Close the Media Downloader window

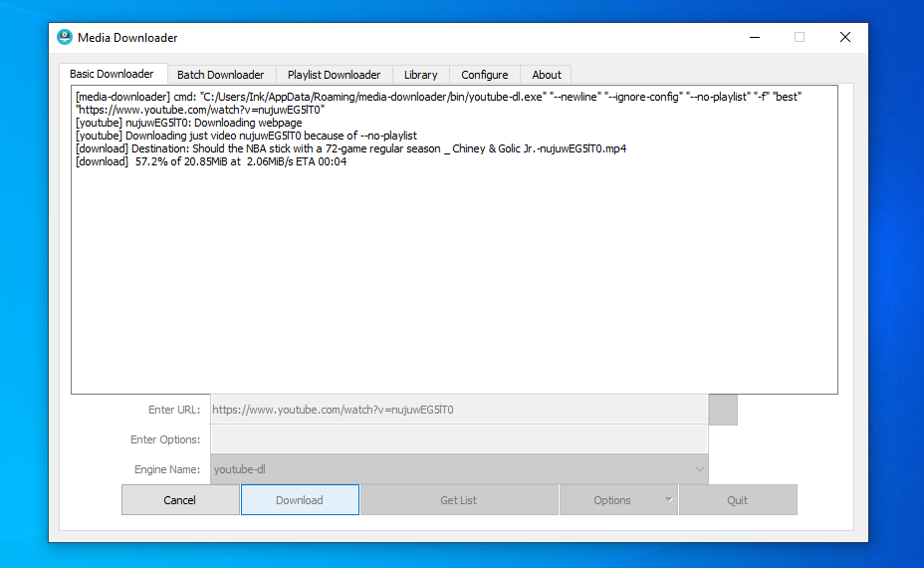(845, 37)
